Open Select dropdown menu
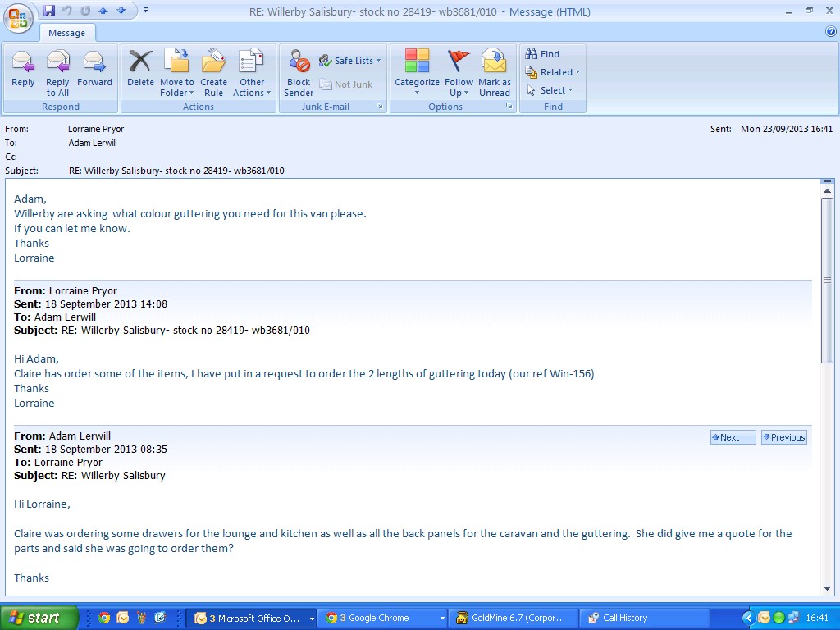840x630 pixels. point(549,90)
